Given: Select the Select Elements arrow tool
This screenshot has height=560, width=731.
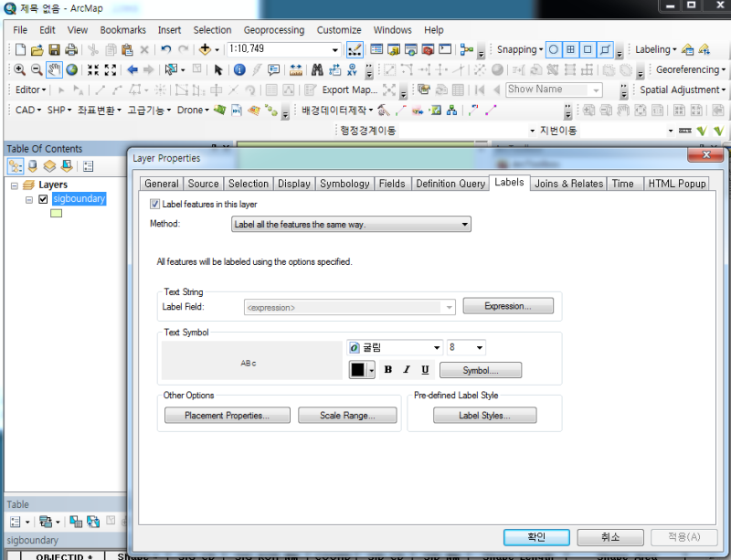Looking at the screenshot, I should pyautogui.click(x=217, y=70).
